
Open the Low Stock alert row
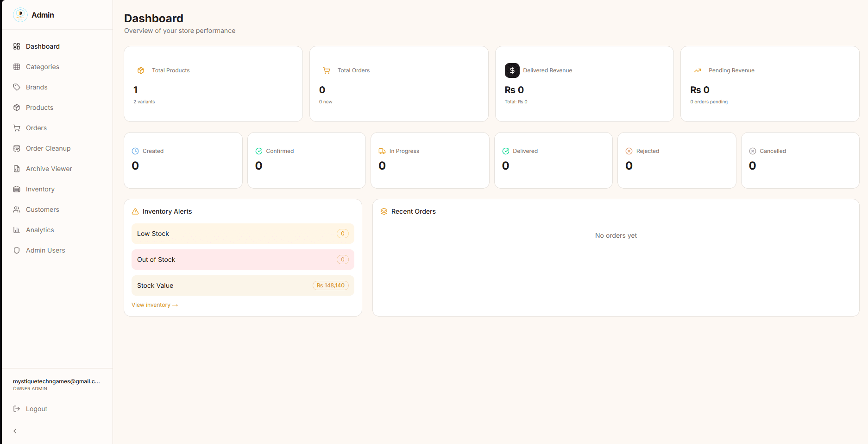[243, 234]
